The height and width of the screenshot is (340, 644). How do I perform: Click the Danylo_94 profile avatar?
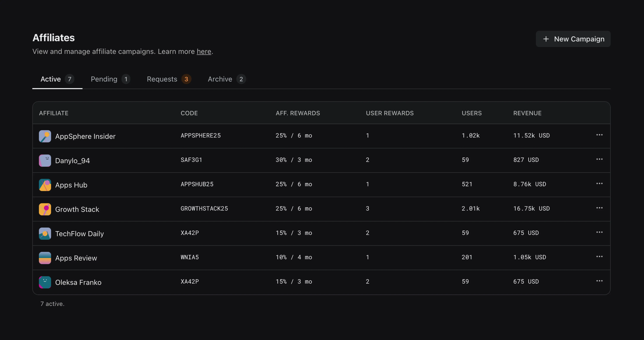[x=45, y=160]
